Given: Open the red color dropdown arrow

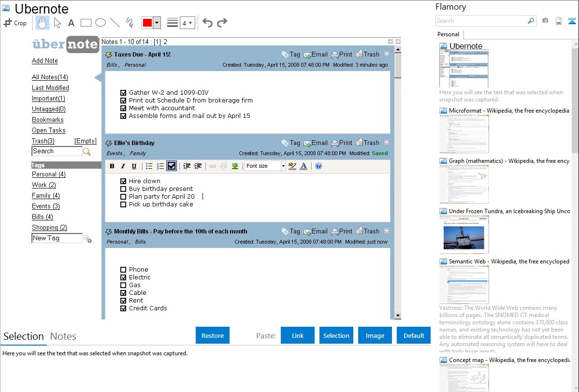Looking at the screenshot, I should [157, 23].
